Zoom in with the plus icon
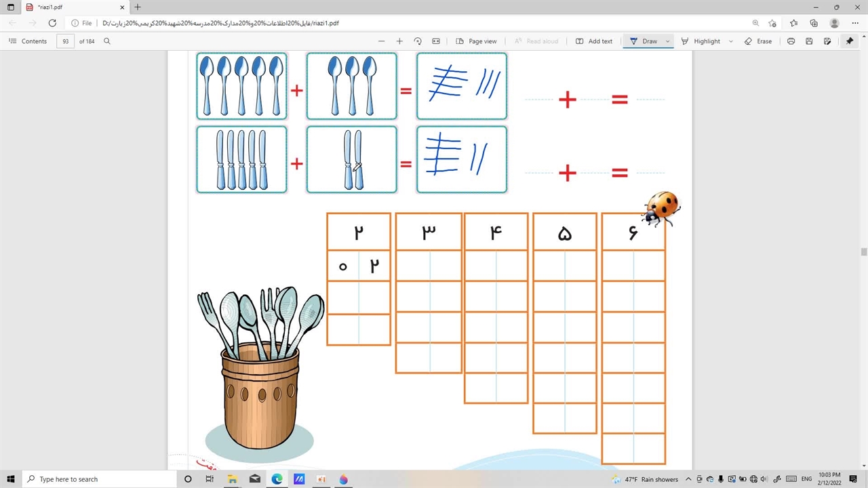Viewport: 868px width, 488px height. click(x=399, y=41)
